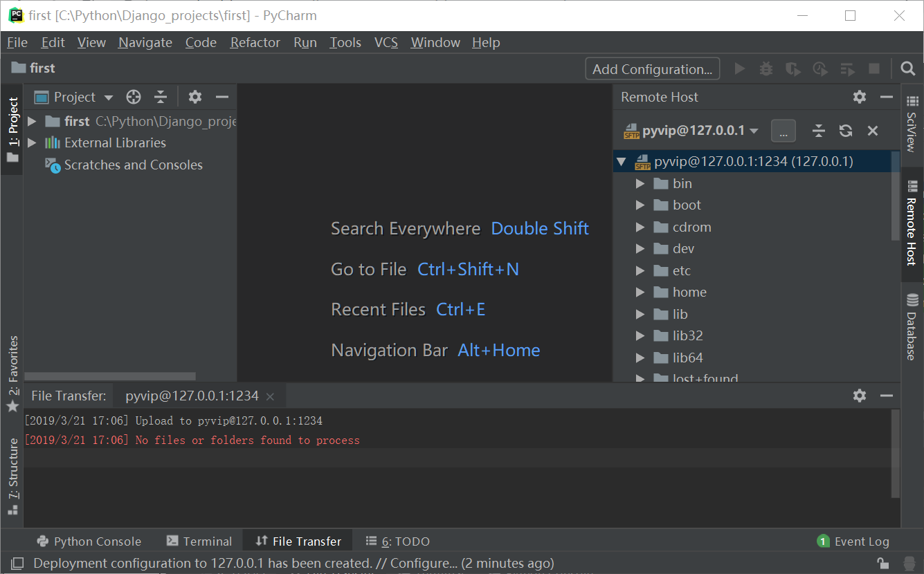Expand the boot remote folder
Screen dimensions: 924x574
[640, 205]
